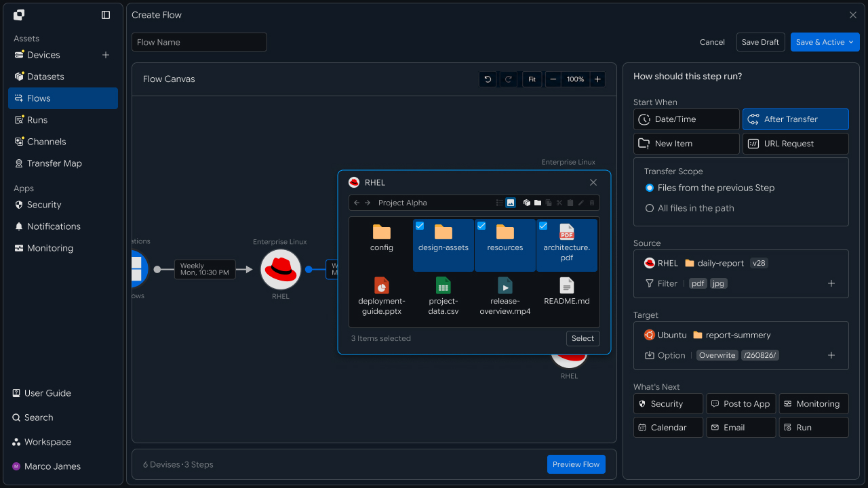This screenshot has height=488, width=868.
Task: Switch file browser to thumbnail view
Action: (511, 203)
